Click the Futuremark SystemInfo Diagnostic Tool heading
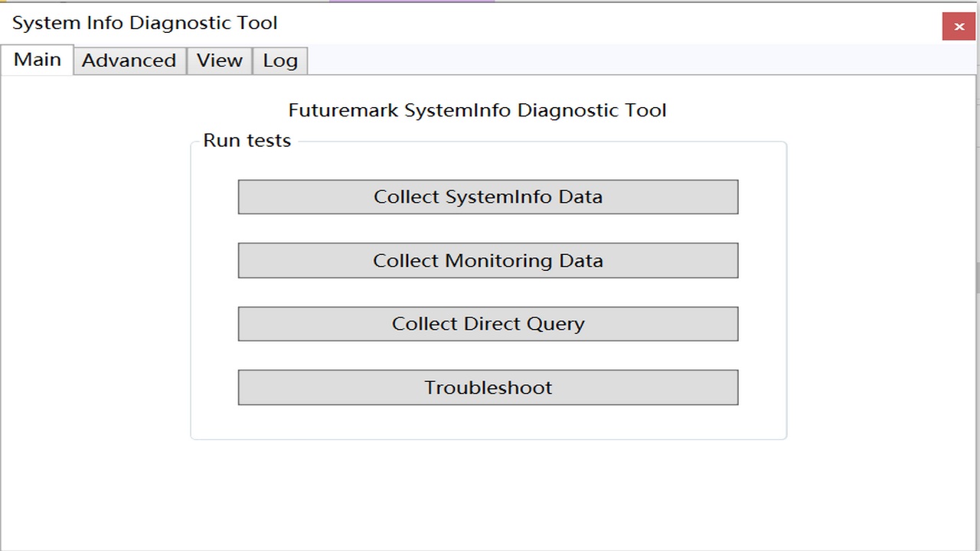Viewport: 980px width, 551px height. (x=478, y=109)
